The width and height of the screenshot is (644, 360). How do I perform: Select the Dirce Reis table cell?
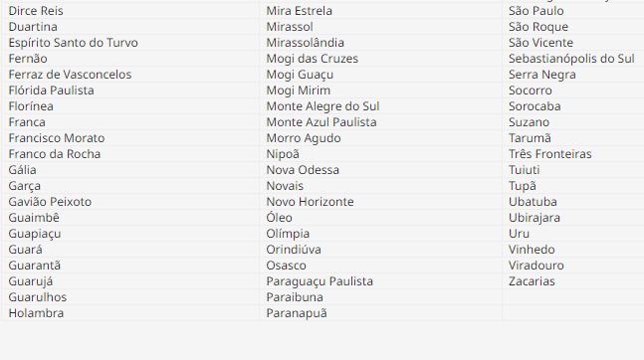click(x=131, y=11)
